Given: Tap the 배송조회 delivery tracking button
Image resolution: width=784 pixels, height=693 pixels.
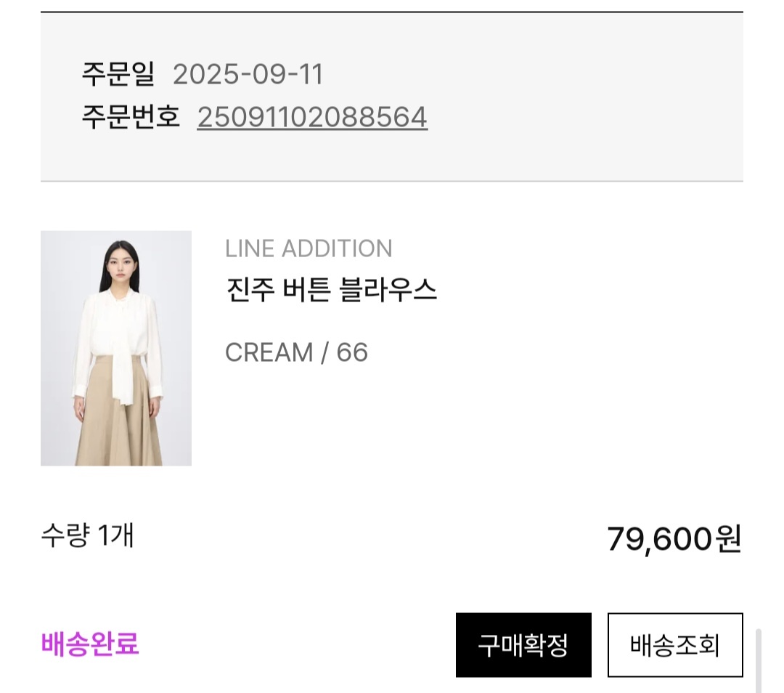Looking at the screenshot, I should click(x=674, y=645).
